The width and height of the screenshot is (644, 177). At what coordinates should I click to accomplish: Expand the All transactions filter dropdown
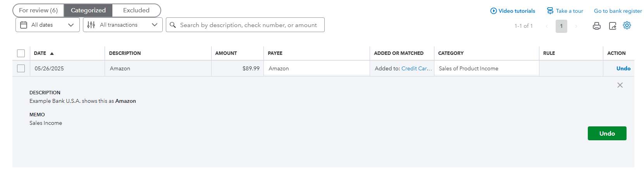click(122, 25)
